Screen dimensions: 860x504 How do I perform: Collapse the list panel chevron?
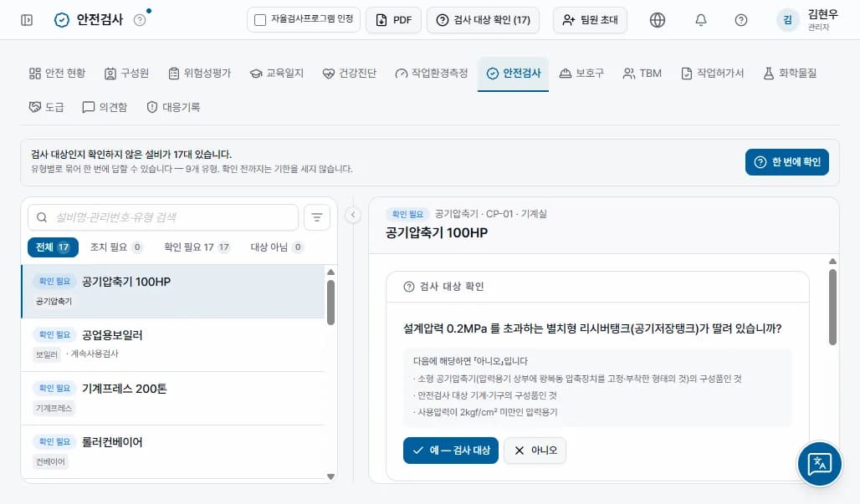(x=353, y=215)
